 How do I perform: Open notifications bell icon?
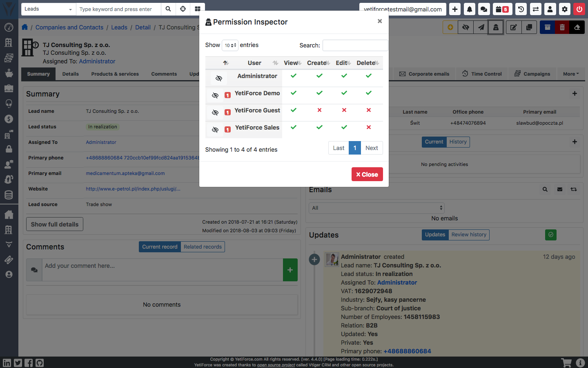point(470,9)
